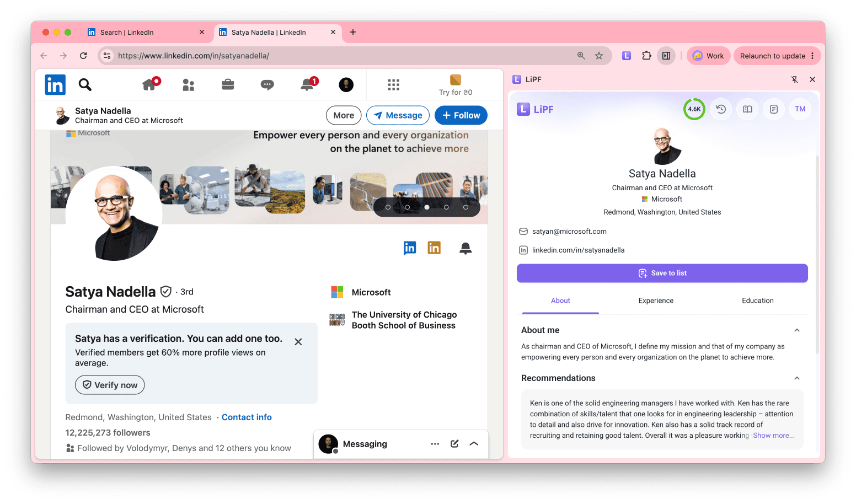856x504 pixels.
Task: Click the profile notification bell icon
Action: coord(466,248)
